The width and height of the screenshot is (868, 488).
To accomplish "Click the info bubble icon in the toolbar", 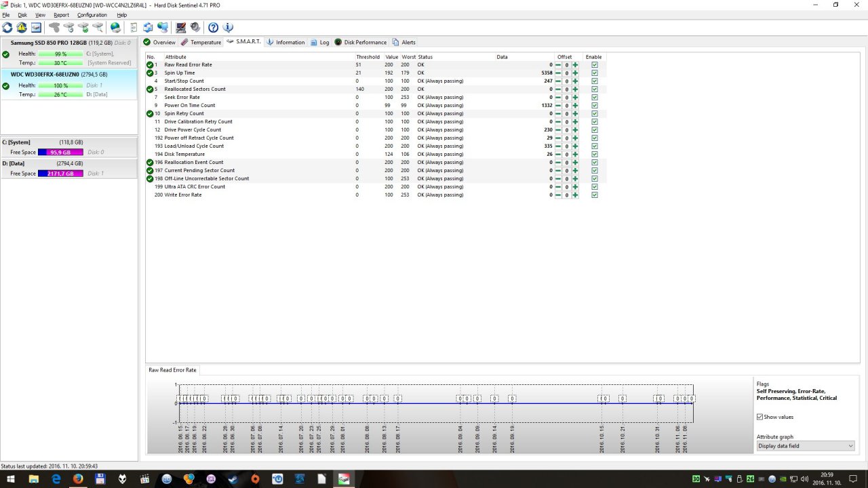I will click(x=228, y=27).
